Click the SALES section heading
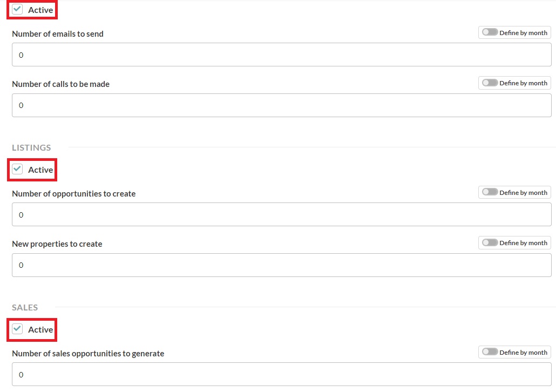The image size is (556, 392). tap(25, 307)
